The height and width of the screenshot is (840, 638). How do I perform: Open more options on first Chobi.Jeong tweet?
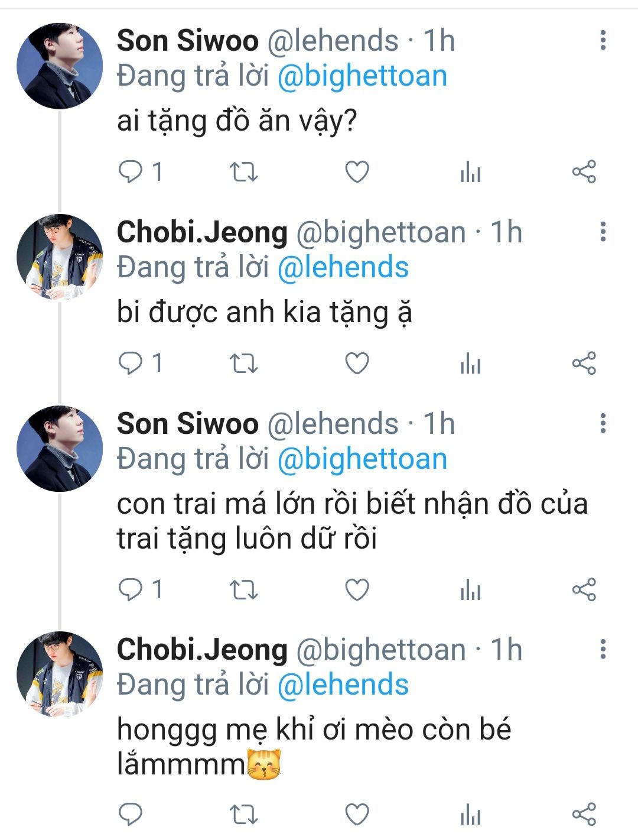pyautogui.click(x=603, y=232)
